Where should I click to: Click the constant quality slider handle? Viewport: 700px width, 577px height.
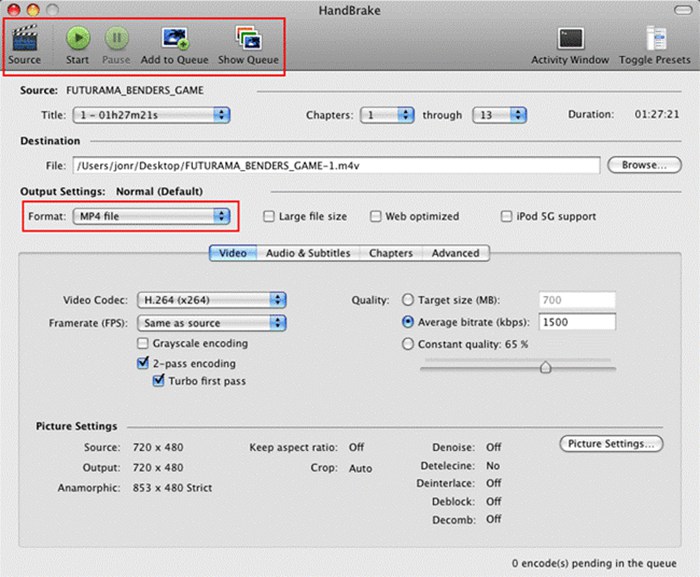(545, 367)
